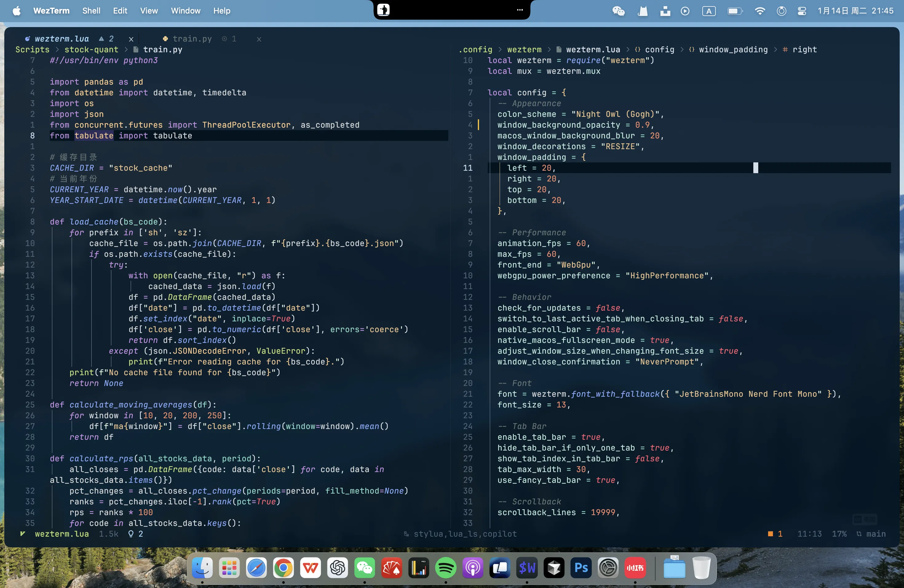Click chevron between Scripts and stock-quant breadcrumbs
904x588 pixels.
tap(57, 50)
